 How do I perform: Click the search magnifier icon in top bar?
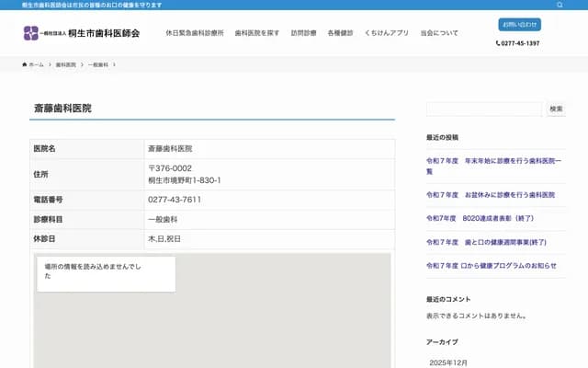tap(560, 5)
